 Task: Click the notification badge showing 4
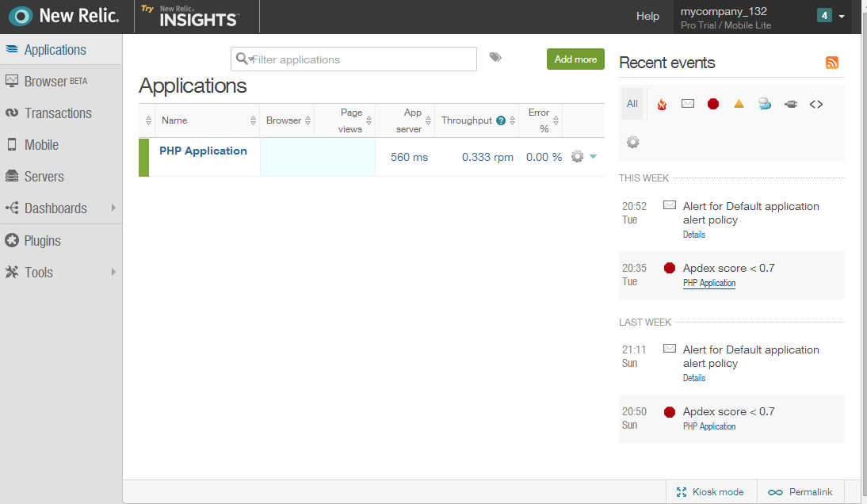824,16
